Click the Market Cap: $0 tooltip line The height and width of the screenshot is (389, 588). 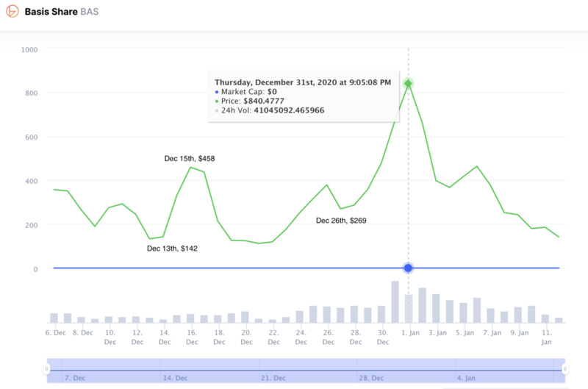tap(245, 91)
